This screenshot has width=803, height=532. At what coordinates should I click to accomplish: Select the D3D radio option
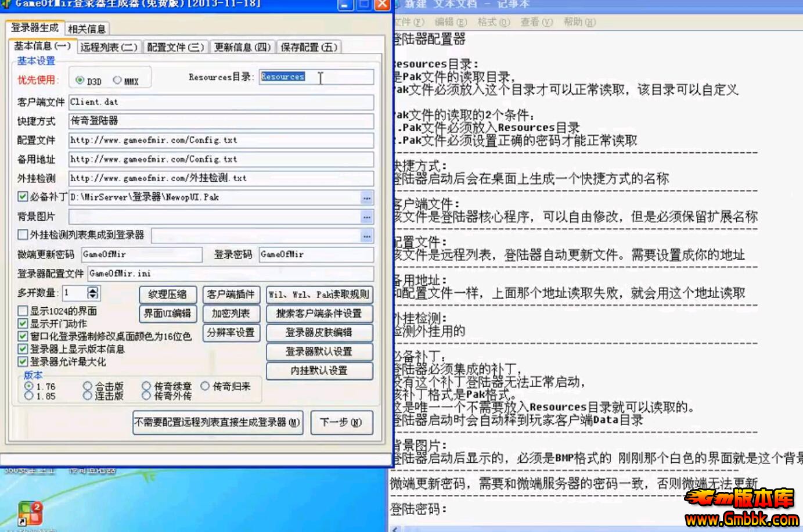click(x=80, y=81)
